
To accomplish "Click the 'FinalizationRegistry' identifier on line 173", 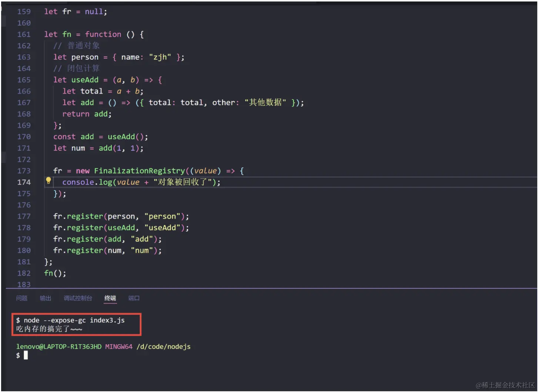I will click(x=139, y=171).
